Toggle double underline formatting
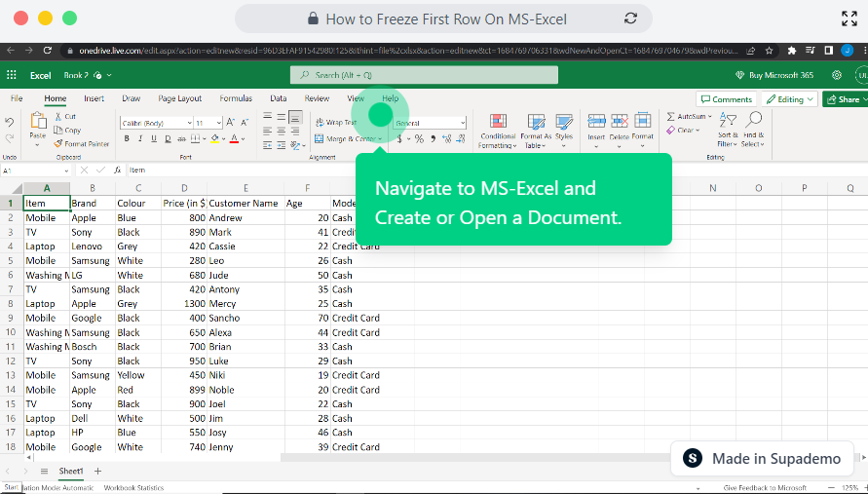Image resolution: width=868 pixels, height=494 pixels. click(168, 138)
